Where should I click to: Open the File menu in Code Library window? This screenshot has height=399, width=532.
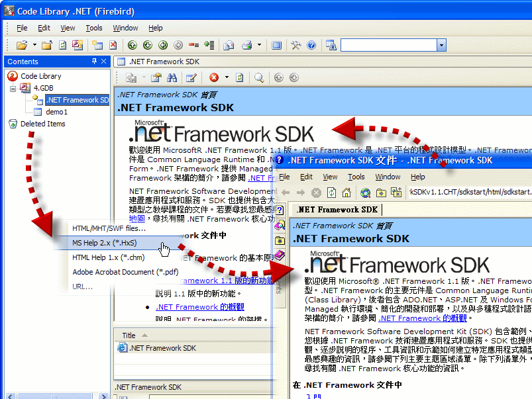point(22,28)
